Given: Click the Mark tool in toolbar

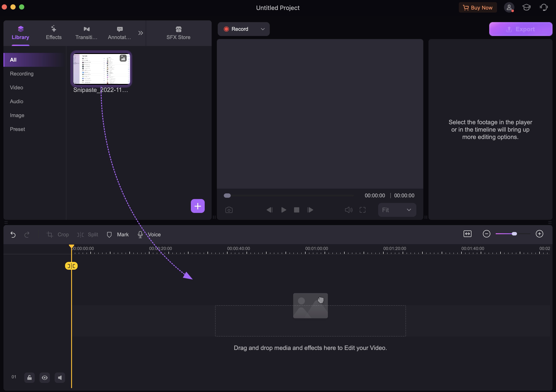Looking at the screenshot, I should coord(118,234).
